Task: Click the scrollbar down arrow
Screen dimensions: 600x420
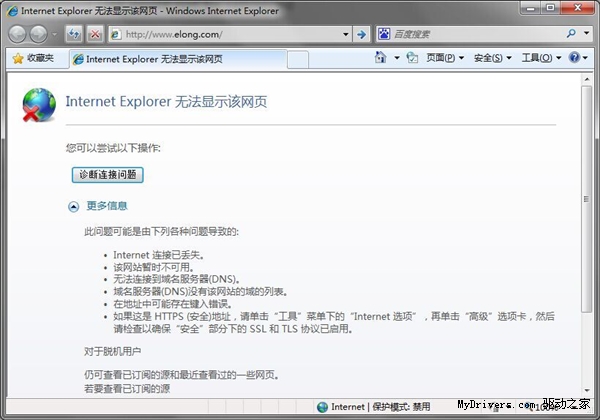Action: [587, 391]
